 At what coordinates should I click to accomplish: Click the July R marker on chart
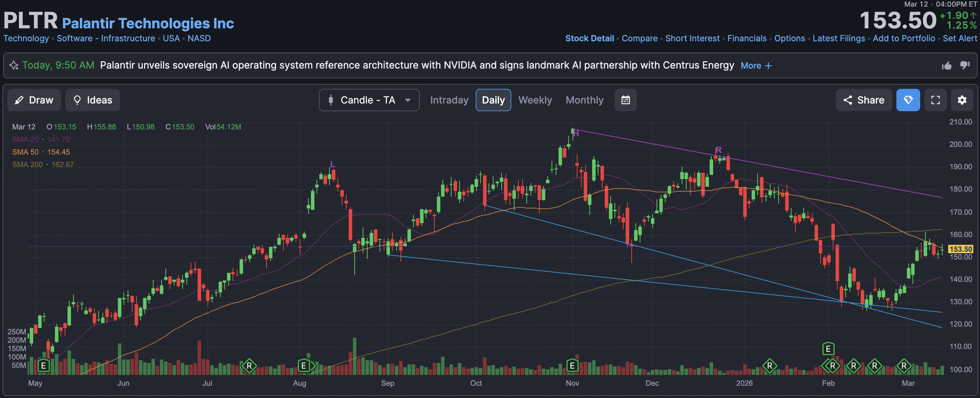[249, 366]
